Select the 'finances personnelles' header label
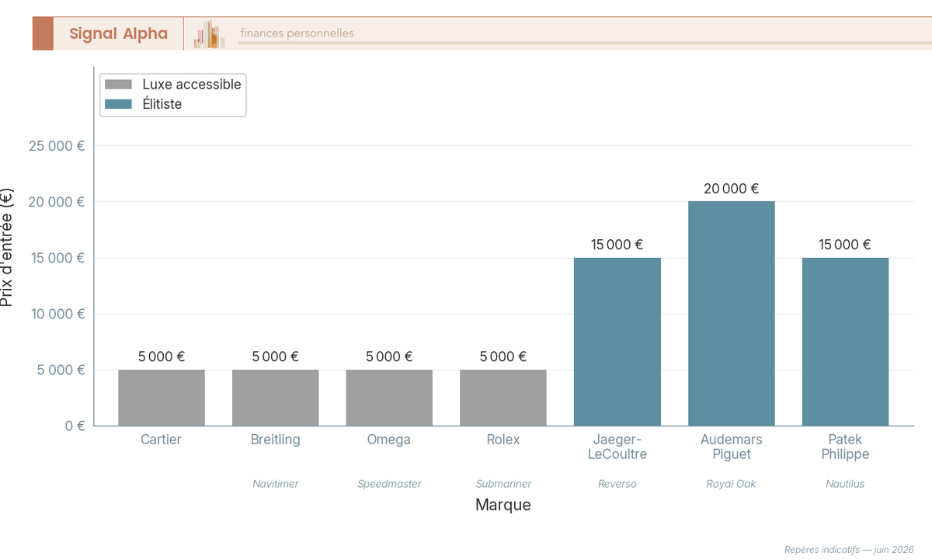This screenshot has width=932, height=560. coord(297,33)
